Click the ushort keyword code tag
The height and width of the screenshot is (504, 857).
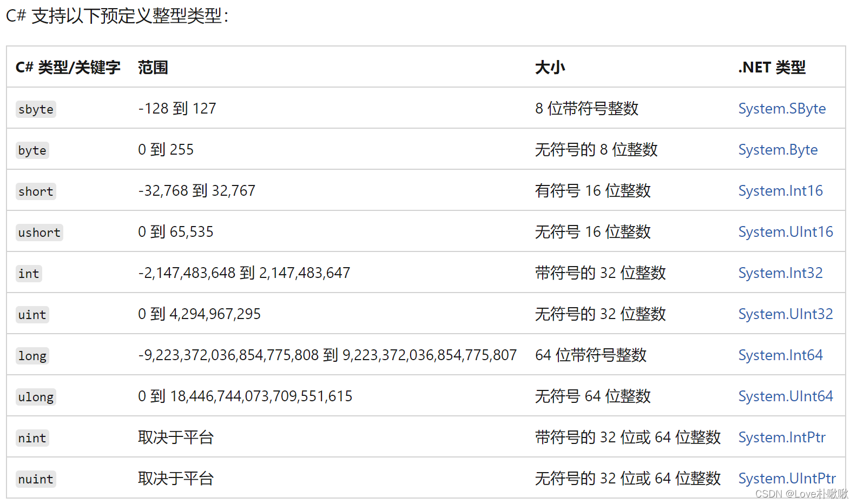[39, 233]
